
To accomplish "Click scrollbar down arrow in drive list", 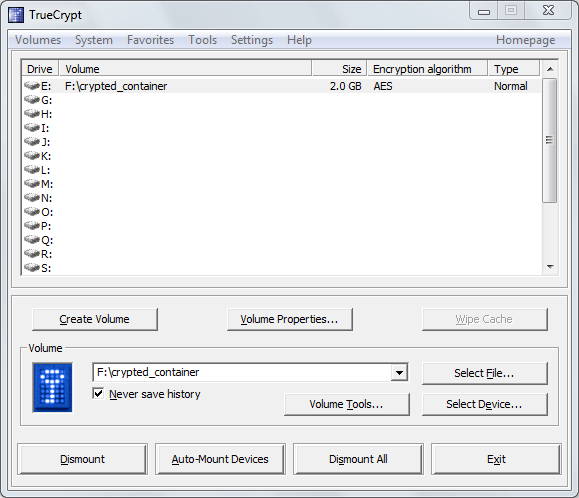I will [550, 267].
